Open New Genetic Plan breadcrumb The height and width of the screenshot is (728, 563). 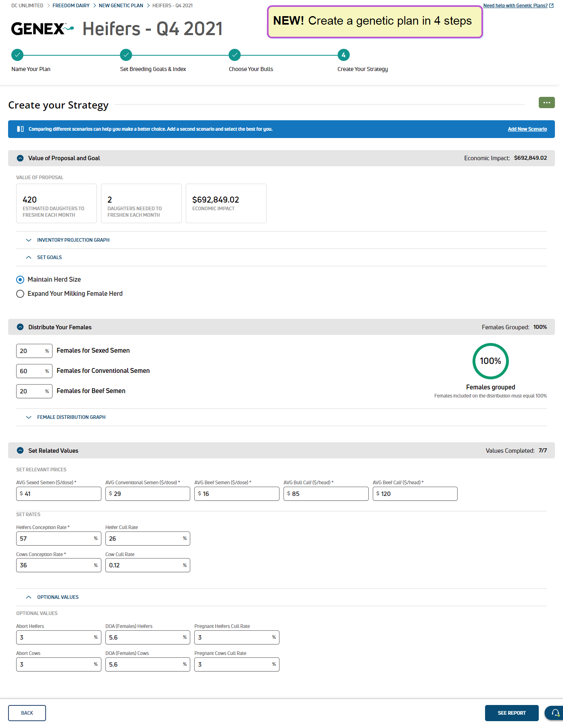121,6
